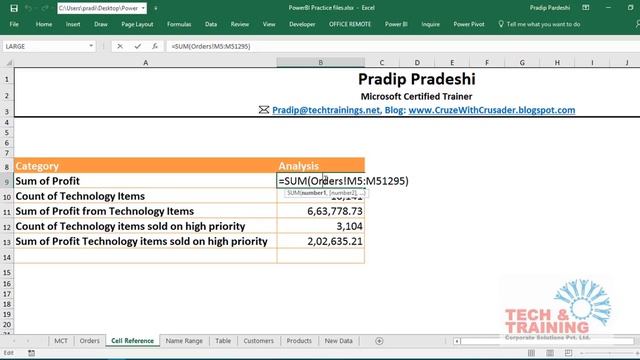The width and height of the screenshot is (640, 360).
Task: Select column B header
Action: pos(320,62)
